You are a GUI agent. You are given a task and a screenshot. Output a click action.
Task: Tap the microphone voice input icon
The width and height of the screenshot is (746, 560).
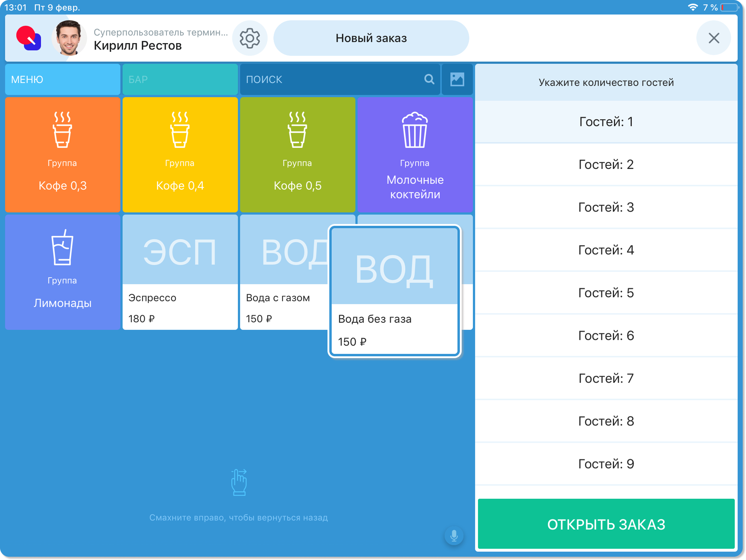coord(454,535)
